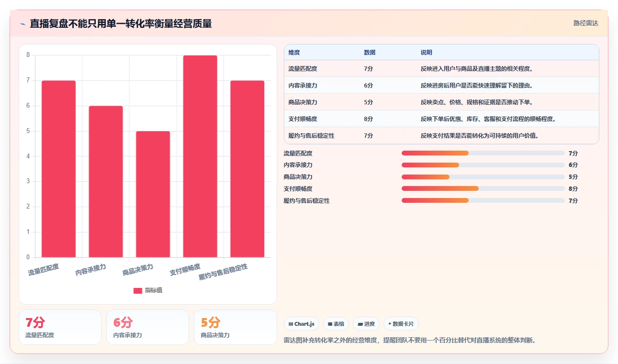Click the 商品决策力 label in the progress list
Viewport: 618px width, 364px height.
[x=298, y=177]
